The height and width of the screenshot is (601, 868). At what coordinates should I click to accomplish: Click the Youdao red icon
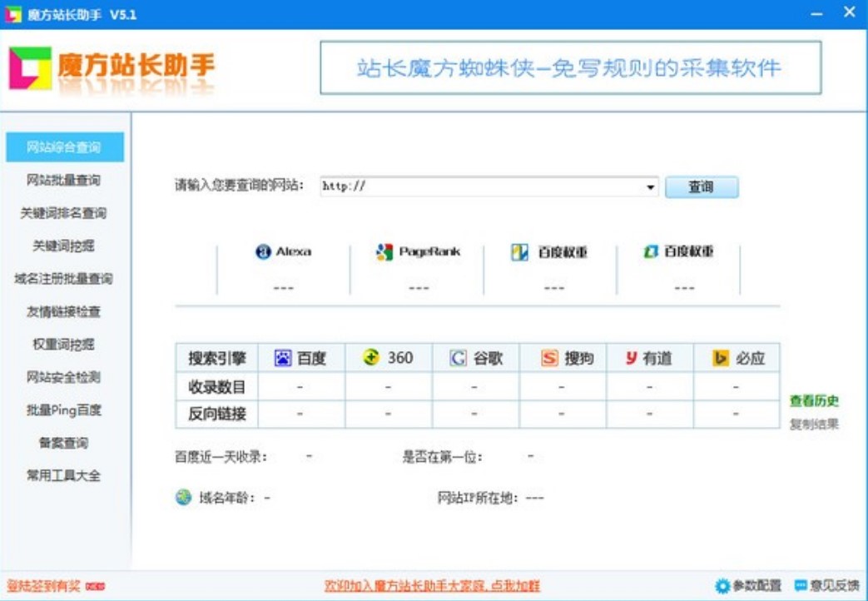[631, 358]
